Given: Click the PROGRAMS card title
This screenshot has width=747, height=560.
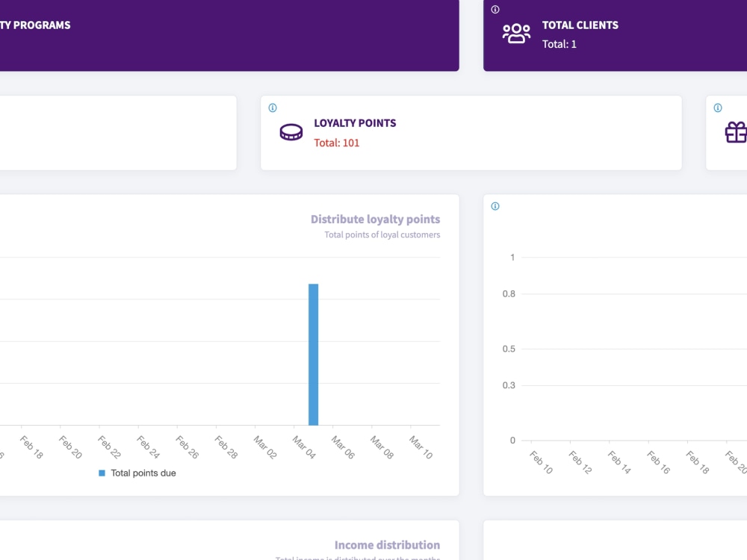Looking at the screenshot, I should pos(35,25).
